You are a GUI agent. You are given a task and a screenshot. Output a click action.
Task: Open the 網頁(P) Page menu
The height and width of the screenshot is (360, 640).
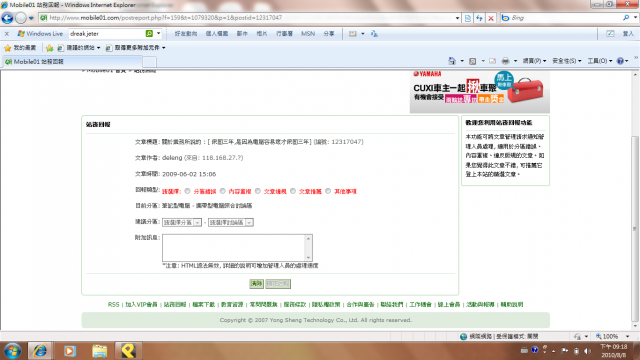[534, 61]
